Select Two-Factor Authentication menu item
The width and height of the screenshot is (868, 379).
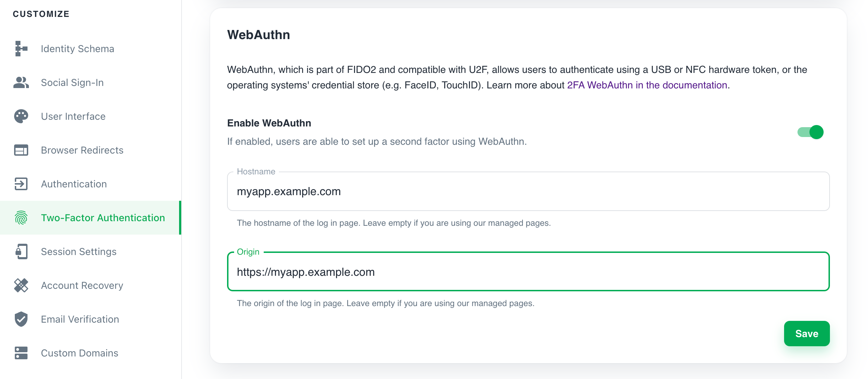(x=91, y=218)
